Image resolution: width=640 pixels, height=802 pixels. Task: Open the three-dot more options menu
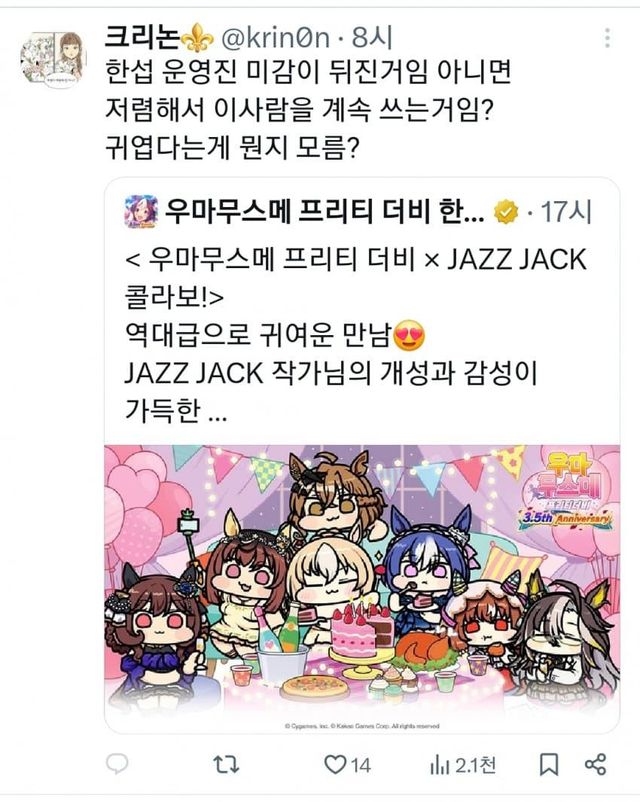(607, 38)
